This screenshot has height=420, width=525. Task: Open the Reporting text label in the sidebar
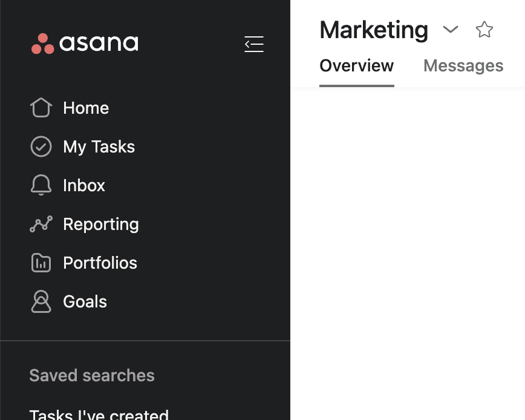tap(101, 225)
